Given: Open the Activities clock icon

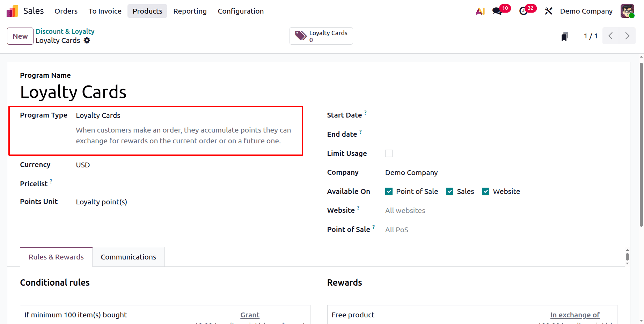Looking at the screenshot, I should (x=524, y=11).
